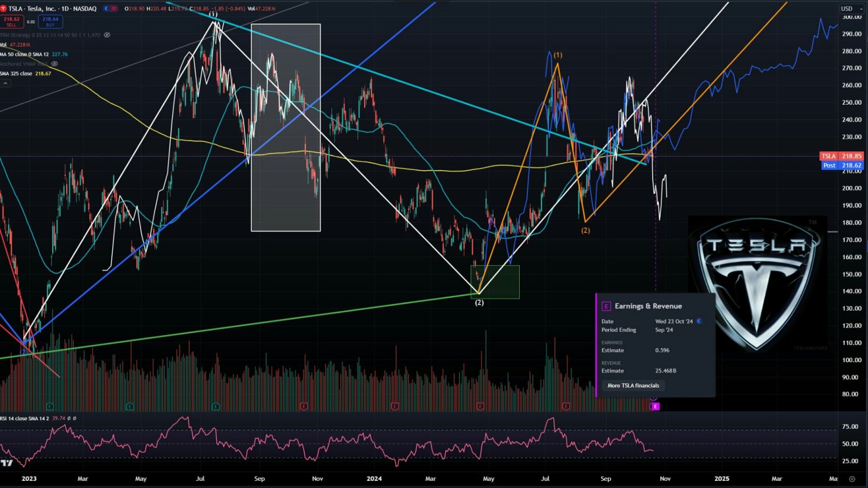Click the 300.00 price level on the price scale

[x=852, y=17]
